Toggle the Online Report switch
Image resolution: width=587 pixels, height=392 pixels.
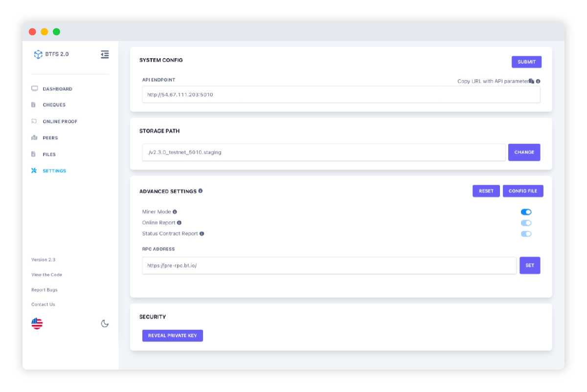click(x=526, y=223)
